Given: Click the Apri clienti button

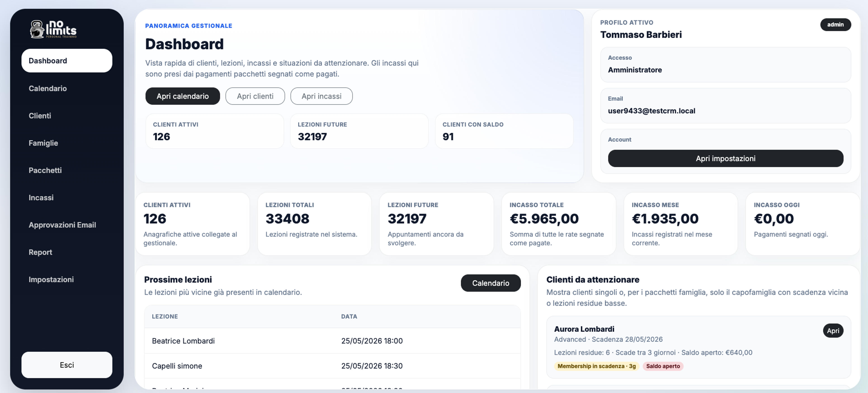Looking at the screenshot, I should 255,96.
